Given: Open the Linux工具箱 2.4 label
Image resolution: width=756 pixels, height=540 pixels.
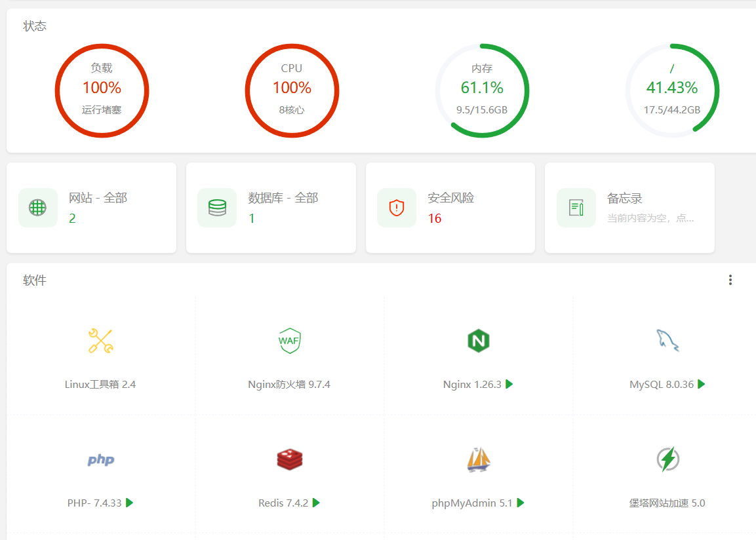Looking at the screenshot, I should tap(100, 385).
